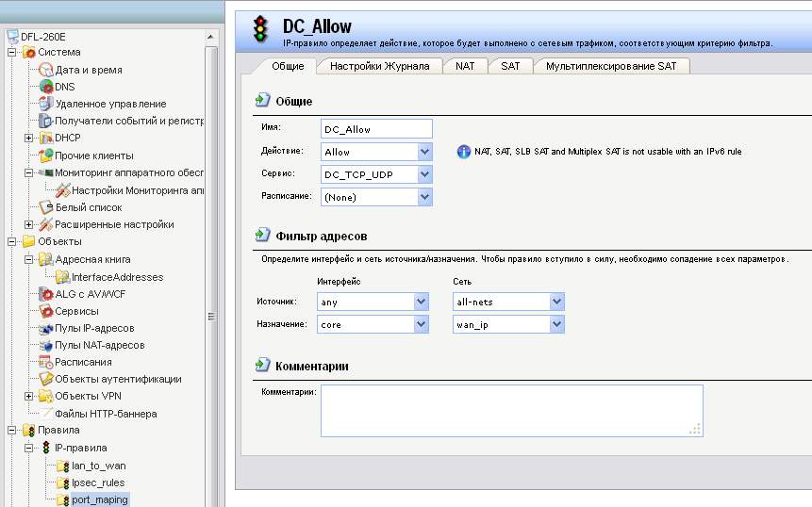
Task: Select the lan_to_wan rule set
Action: pos(98,466)
